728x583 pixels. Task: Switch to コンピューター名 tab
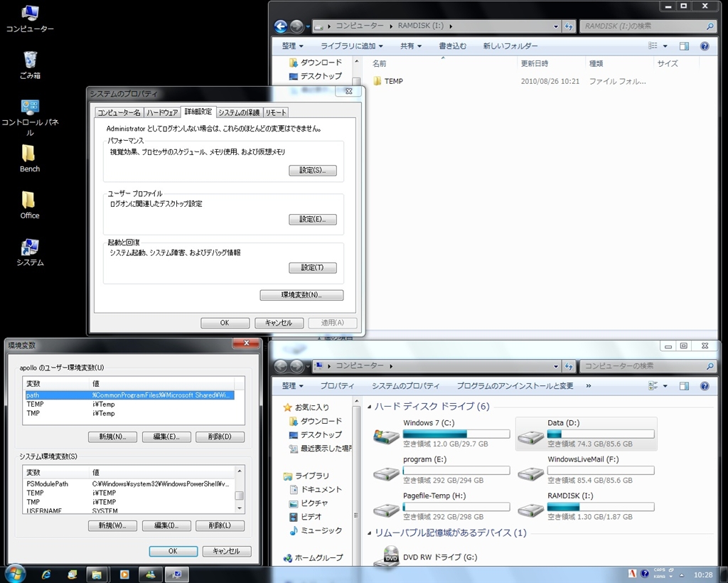(x=119, y=112)
